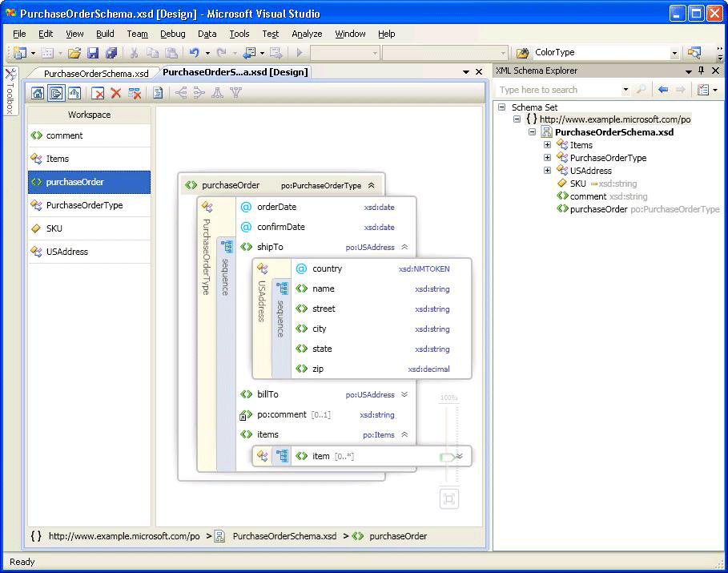Click the zoom fit-to-view icon below slider

pos(449,499)
